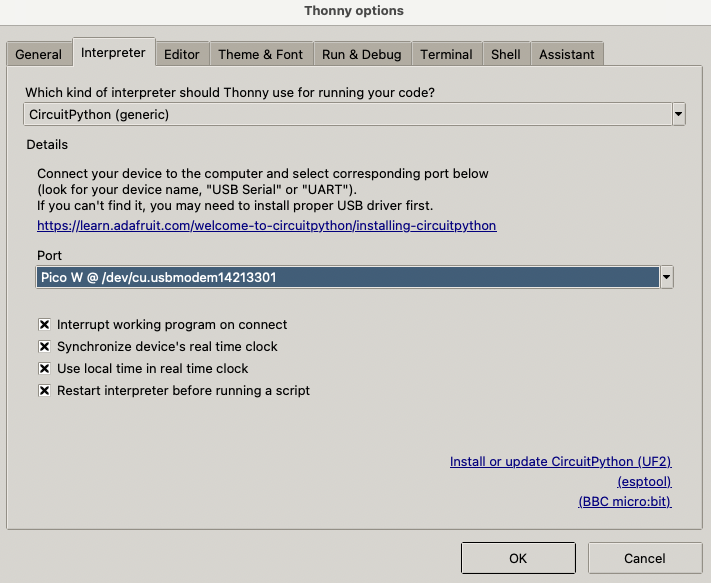Open the Port dropdown arrow
The image size is (711, 583).
click(667, 277)
